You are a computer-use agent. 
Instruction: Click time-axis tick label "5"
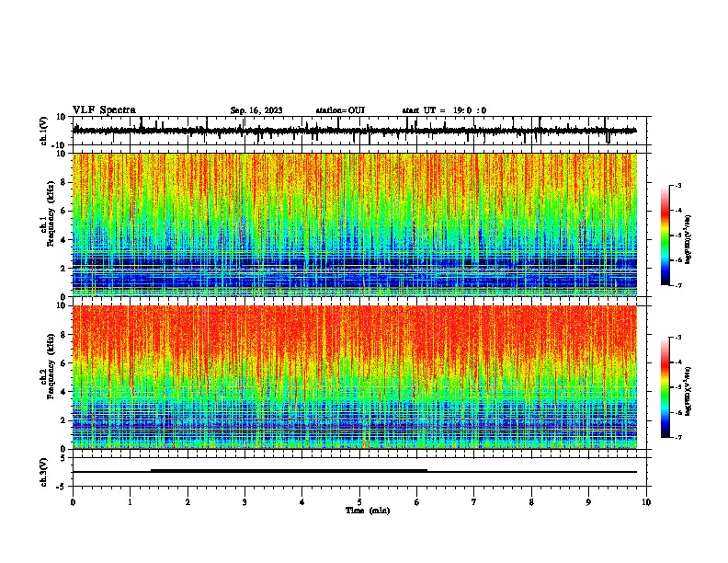[x=359, y=502]
